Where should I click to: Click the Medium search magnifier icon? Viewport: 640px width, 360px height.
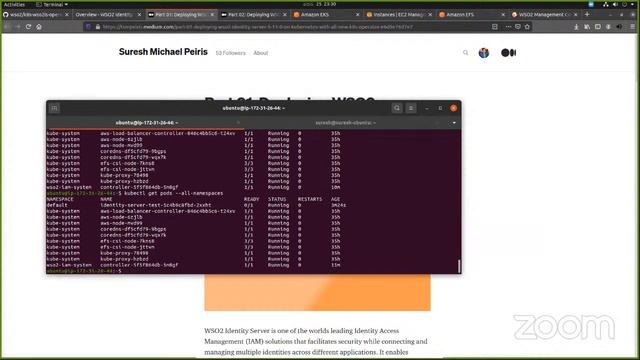[465, 53]
